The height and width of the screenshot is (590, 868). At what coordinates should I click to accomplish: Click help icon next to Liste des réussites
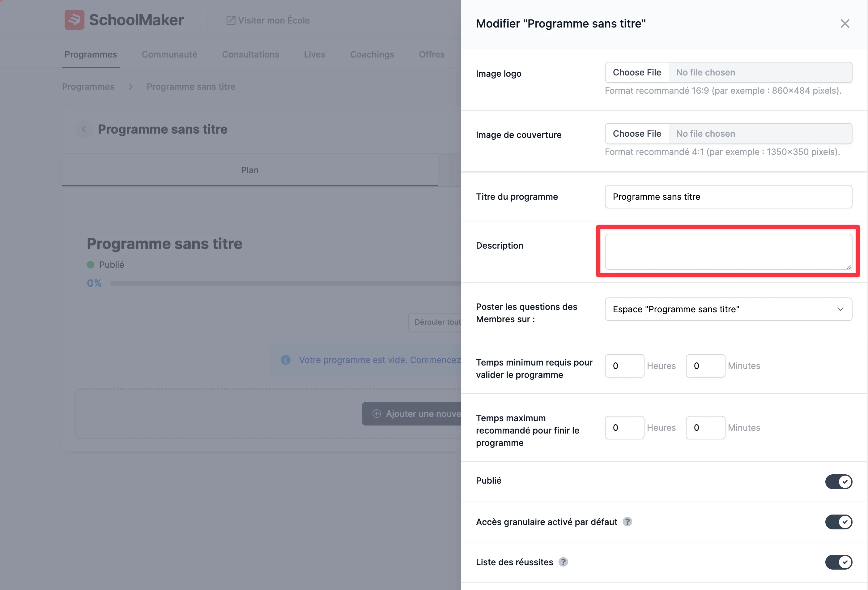[x=563, y=562]
